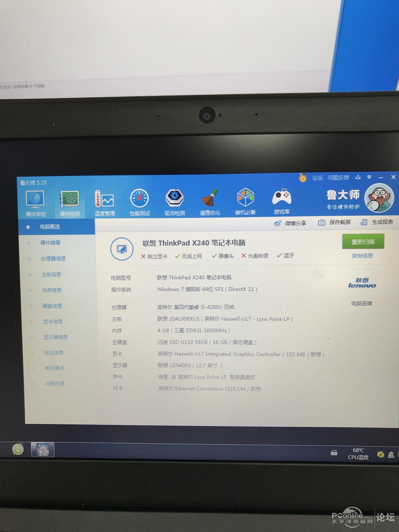The height and width of the screenshot is (532, 399).
Task: Open 显示器信息 monitor info
Action: 55,337
